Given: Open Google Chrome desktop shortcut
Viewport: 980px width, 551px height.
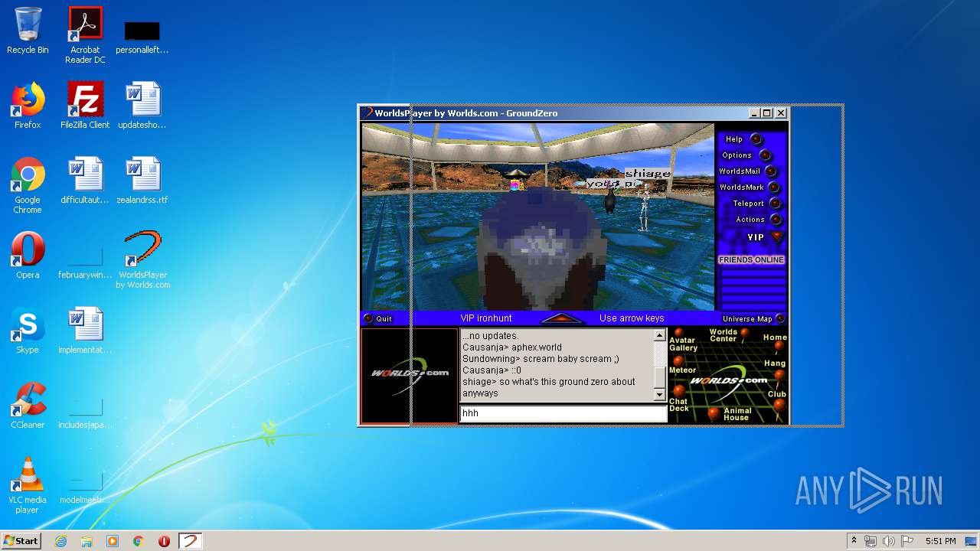Looking at the screenshot, I should (28, 185).
